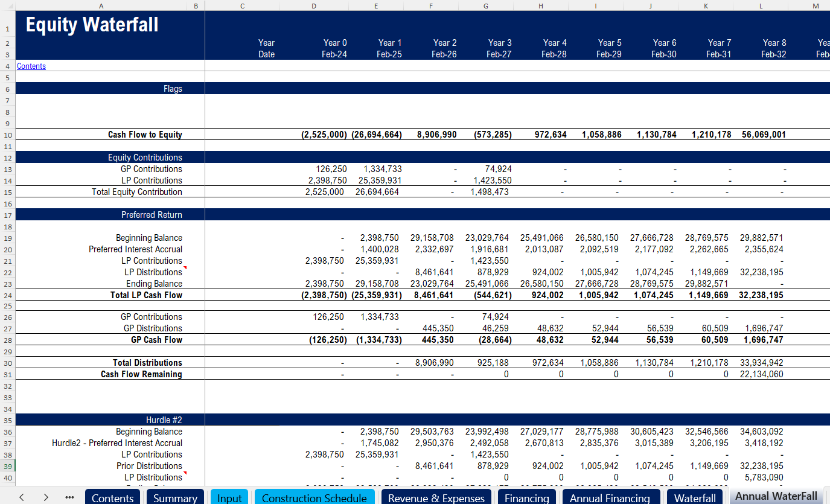The height and width of the screenshot is (504, 830).
Task: Go to the Construction Schedule tab
Action: 314,497
